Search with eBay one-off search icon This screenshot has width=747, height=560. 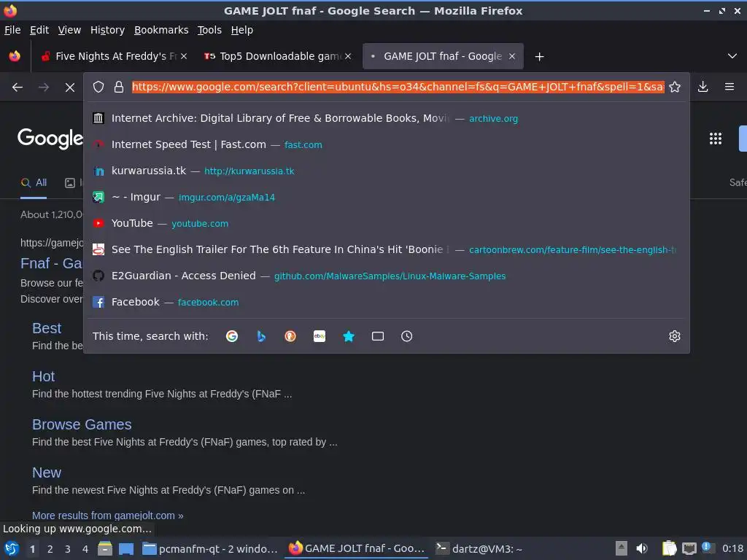tap(320, 336)
